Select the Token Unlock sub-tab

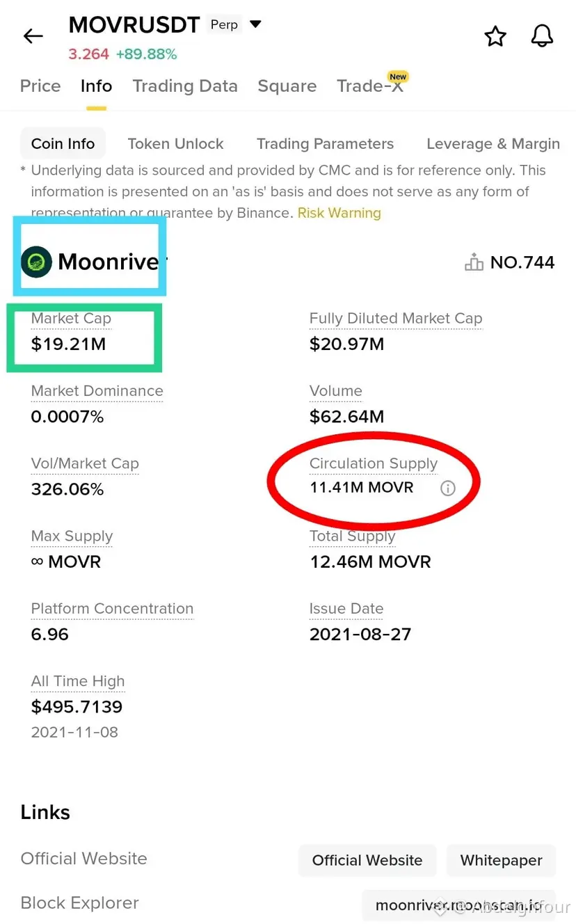(x=175, y=144)
